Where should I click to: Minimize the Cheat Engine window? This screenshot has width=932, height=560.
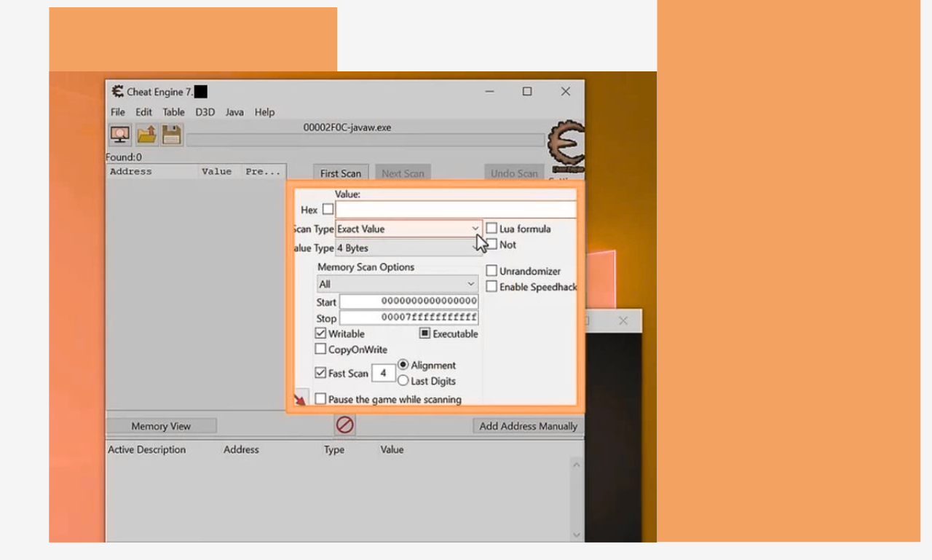pyautogui.click(x=489, y=91)
